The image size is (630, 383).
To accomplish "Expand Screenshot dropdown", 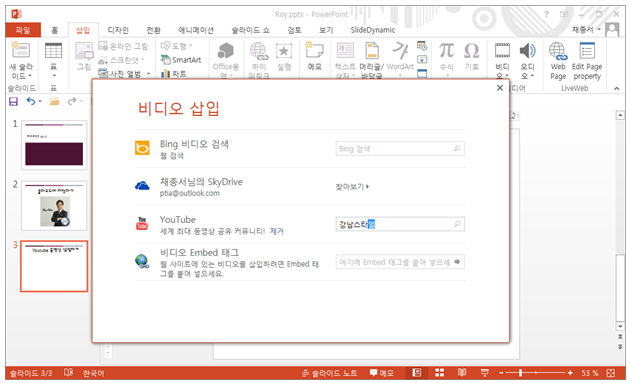I will [x=142, y=59].
